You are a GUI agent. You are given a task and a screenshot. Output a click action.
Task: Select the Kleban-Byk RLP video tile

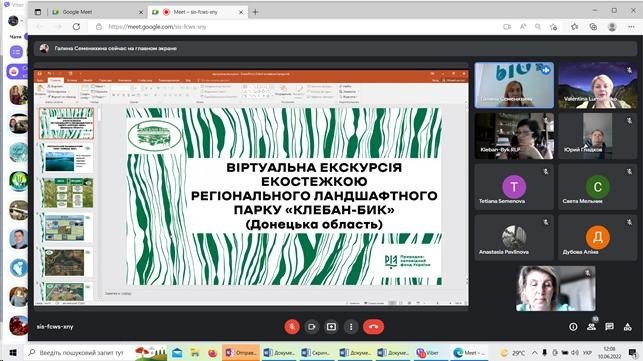[514, 136]
